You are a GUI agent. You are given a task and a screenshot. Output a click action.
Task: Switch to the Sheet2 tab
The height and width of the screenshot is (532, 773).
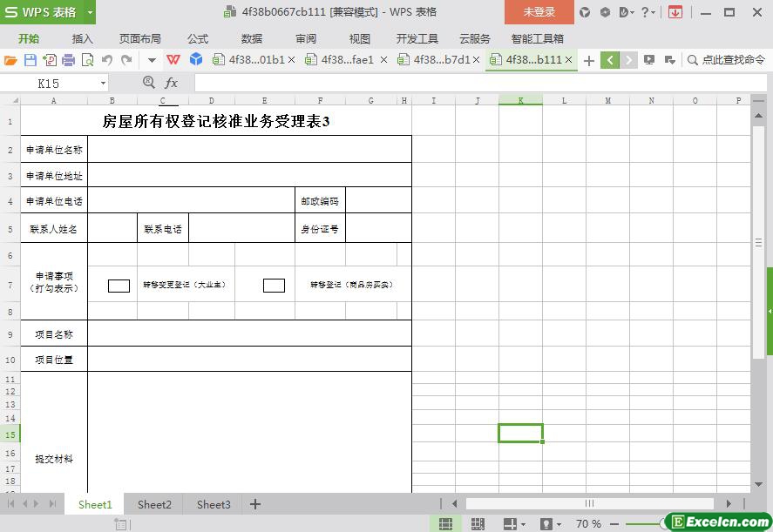pyautogui.click(x=154, y=504)
